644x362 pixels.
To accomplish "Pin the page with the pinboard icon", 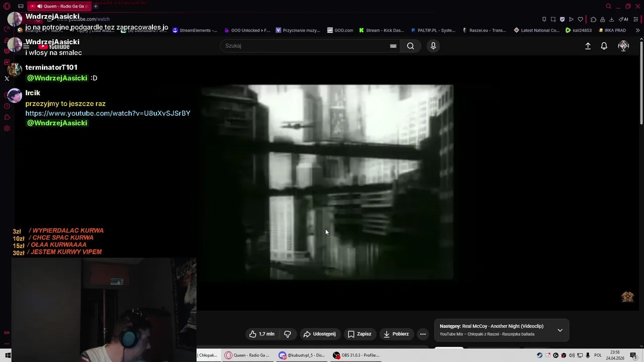I will tap(544, 20).
